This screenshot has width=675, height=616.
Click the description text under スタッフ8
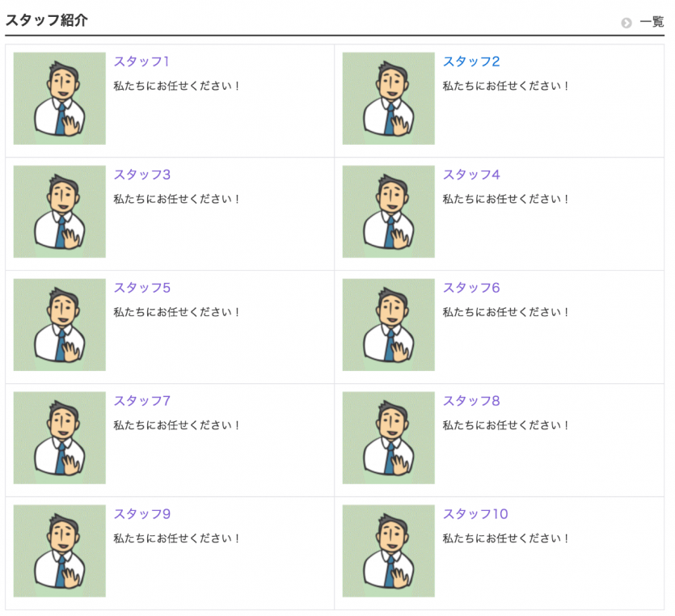(505, 426)
